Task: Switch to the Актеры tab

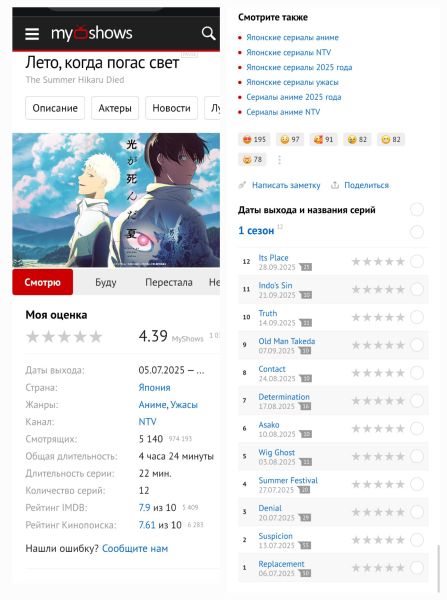Action: click(x=115, y=108)
